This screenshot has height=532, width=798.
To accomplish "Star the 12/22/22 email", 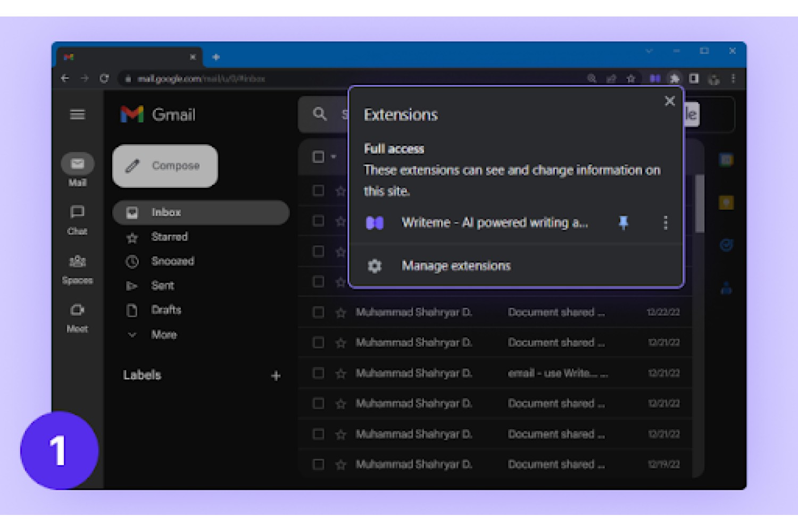I will coord(341,312).
